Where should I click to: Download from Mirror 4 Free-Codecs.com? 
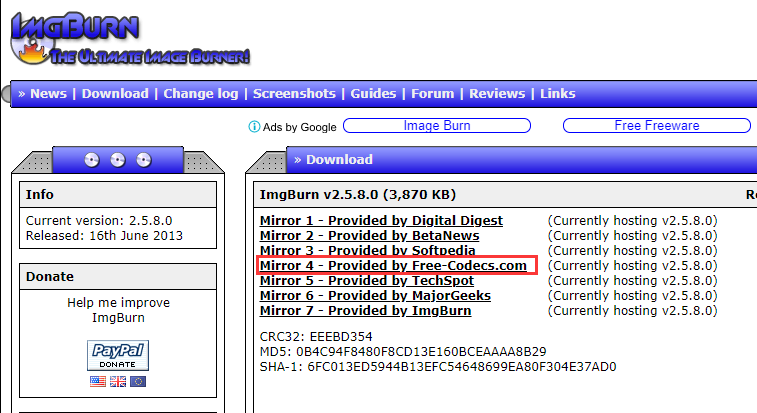coord(393,266)
